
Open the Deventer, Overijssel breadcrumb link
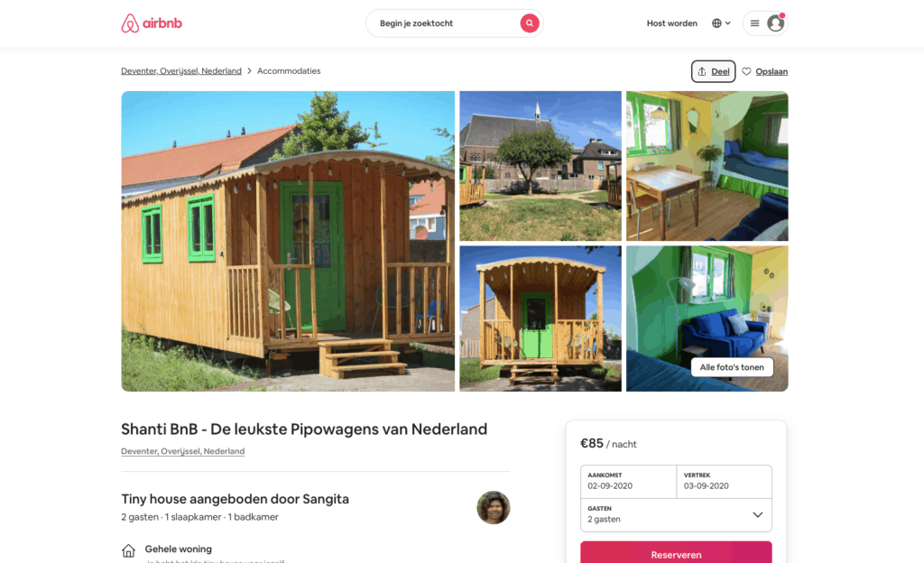[x=181, y=70]
